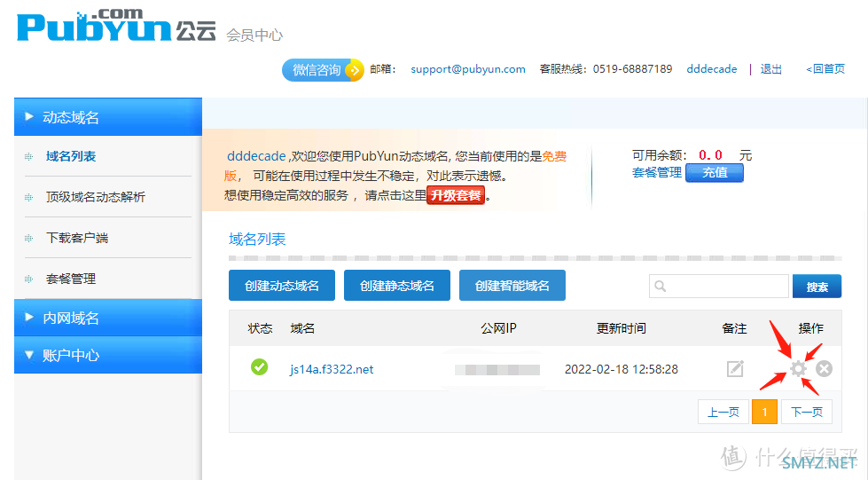Click the hotline number 0519-68887189
The height and width of the screenshot is (480, 868).
click(632, 69)
